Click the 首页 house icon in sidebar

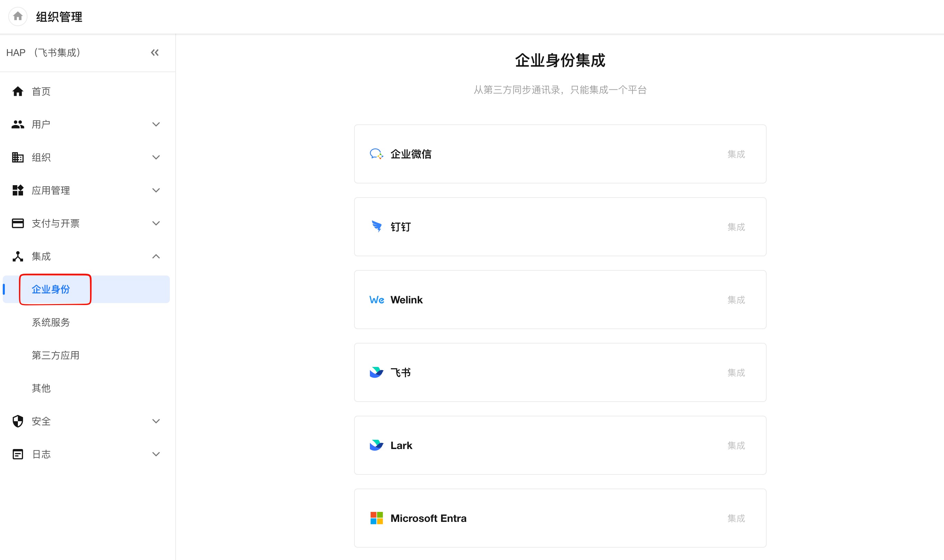tap(18, 91)
